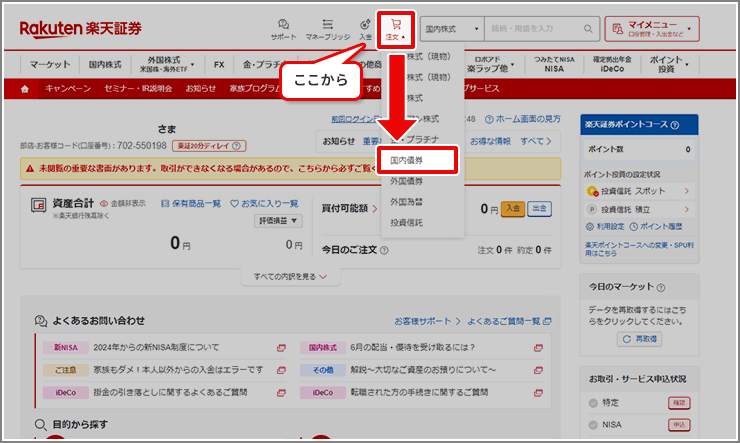
Task: Open the ホーム画面の見方 help link
Action: click(523, 119)
